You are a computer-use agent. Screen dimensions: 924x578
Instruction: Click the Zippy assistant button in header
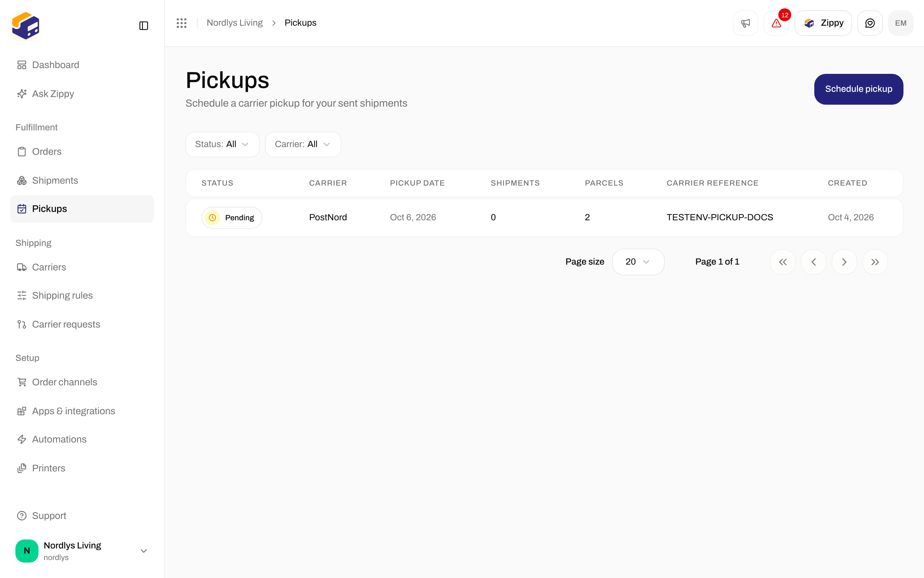coord(823,23)
